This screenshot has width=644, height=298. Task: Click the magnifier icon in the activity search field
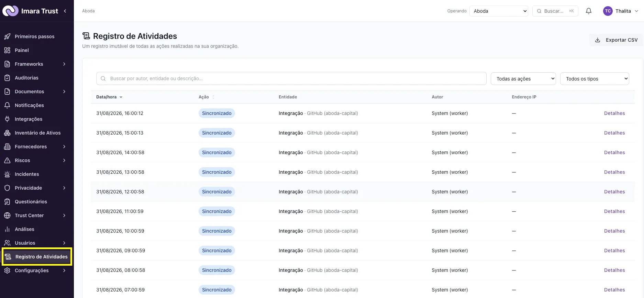[103, 78]
